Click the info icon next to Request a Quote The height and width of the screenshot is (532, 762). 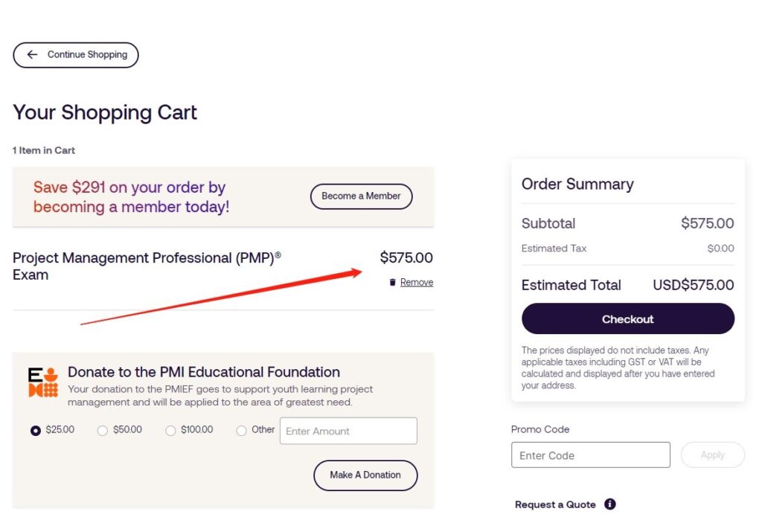click(x=610, y=504)
